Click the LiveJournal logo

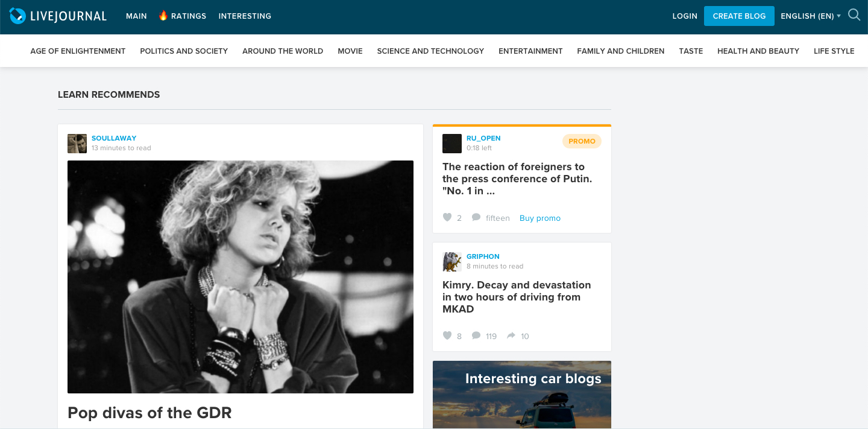click(x=58, y=16)
